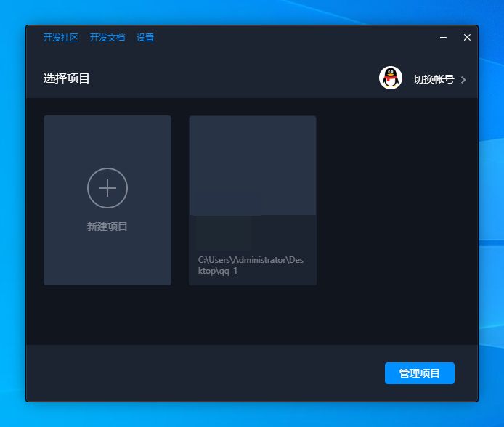Viewport: 504px width, 427px height.
Task: Open 设置 in the top bar
Action: tap(145, 38)
